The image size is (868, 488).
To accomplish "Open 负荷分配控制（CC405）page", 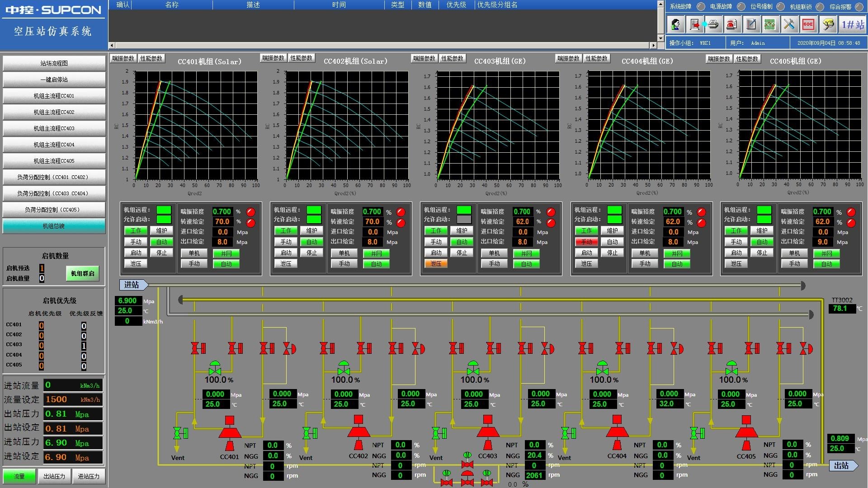I will tap(54, 210).
